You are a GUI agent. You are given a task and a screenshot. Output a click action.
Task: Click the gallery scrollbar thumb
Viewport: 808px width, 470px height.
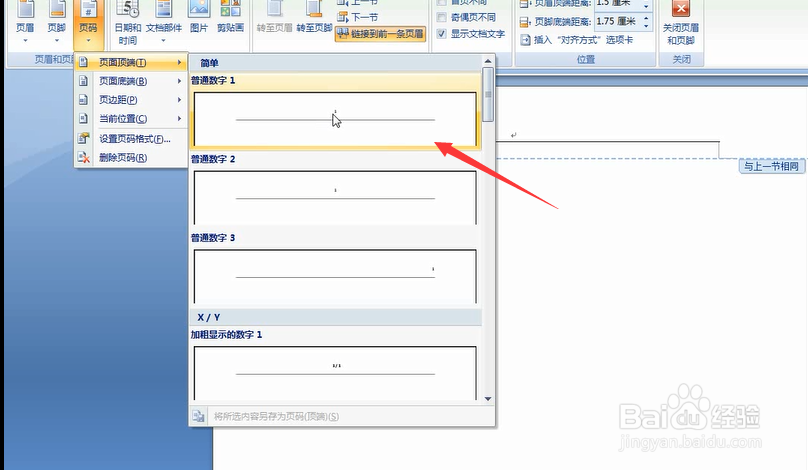click(487, 95)
